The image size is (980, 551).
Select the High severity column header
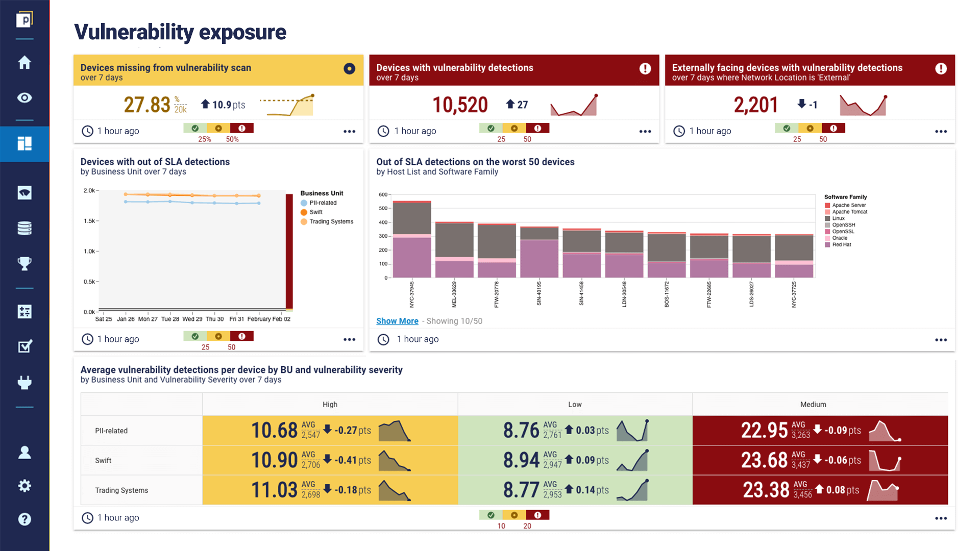pos(330,404)
